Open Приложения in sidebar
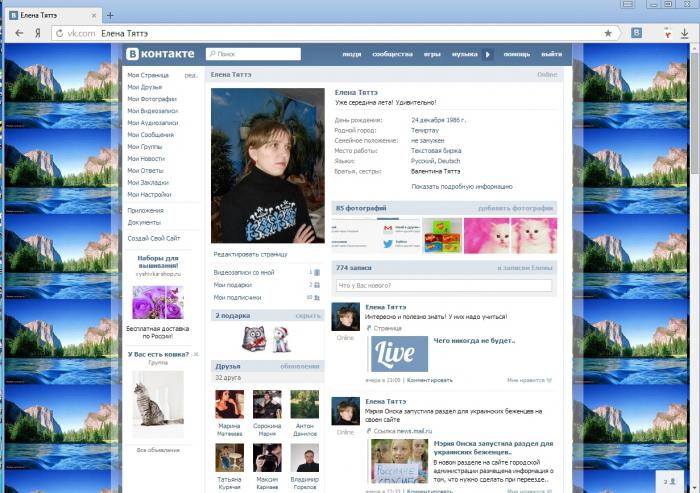The image size is (700, 493). (x=146, y=210)
